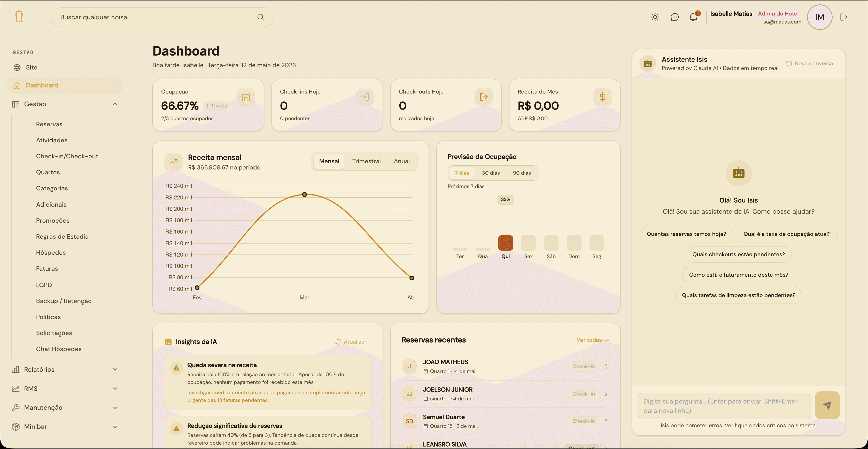Viewport: 868px width, 449px height.
Task: Send the message with paper plane icon
Action: point(827,405)
